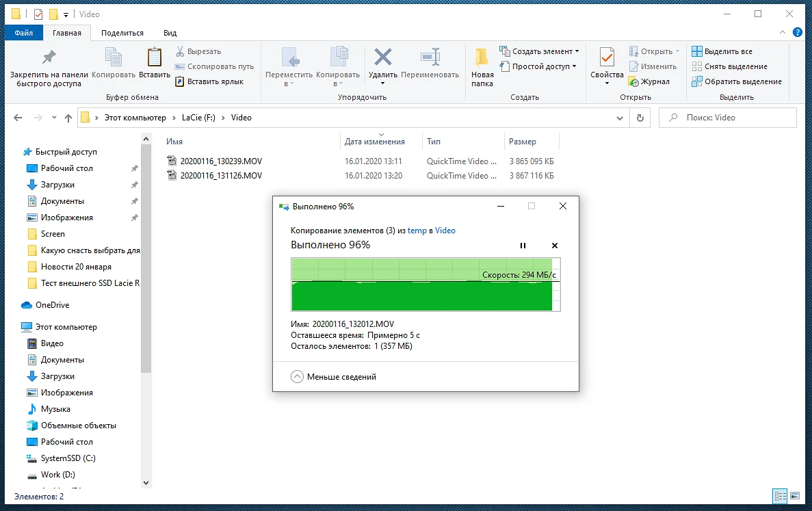The image size is (812, 511).
Task: Click the refresh button beside address bar
Action: [x=640, y=118]
